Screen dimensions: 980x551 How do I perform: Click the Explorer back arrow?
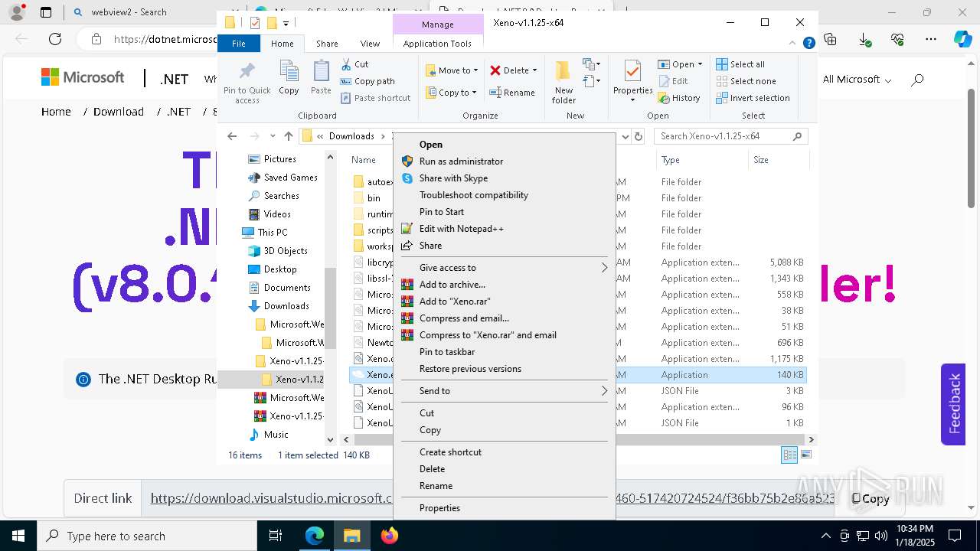point(232,136)
